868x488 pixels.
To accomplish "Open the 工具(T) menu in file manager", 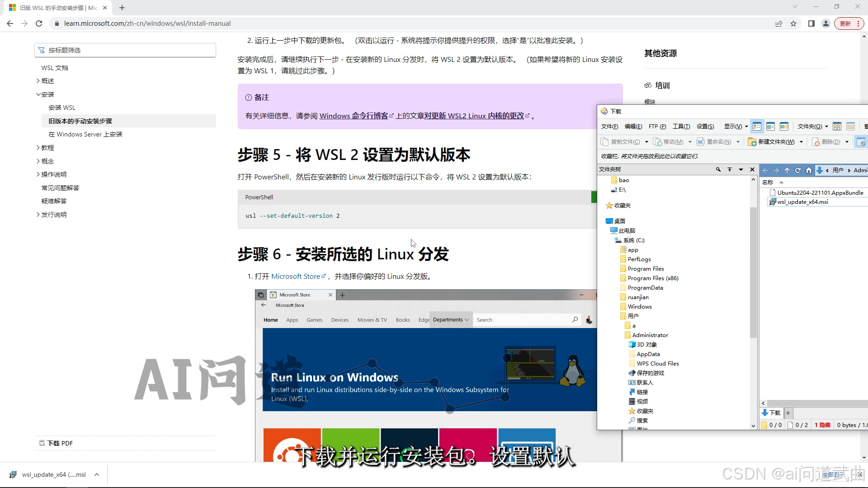I will coord(681,127).
